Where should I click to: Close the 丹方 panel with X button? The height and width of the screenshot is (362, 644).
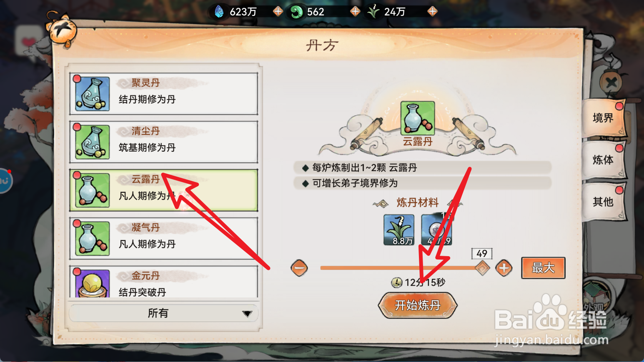click(x=611, y=82)
